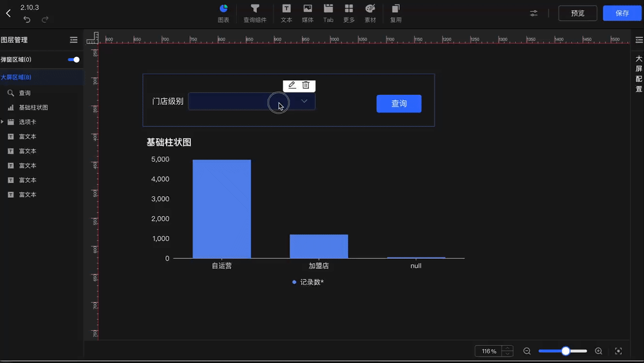Screen dimensions: 644x363
Task: Zoom out with the minus magnifier
Action: point(527,351)
